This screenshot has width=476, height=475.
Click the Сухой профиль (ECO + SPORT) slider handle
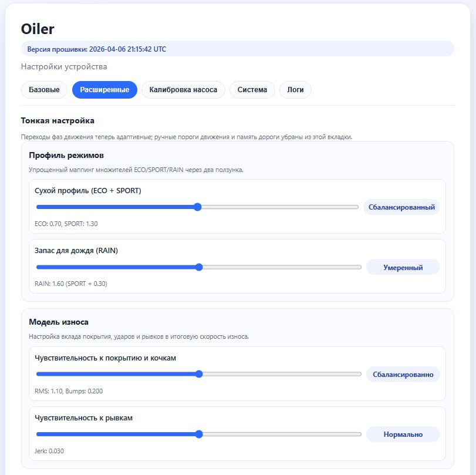pos(198,207)
